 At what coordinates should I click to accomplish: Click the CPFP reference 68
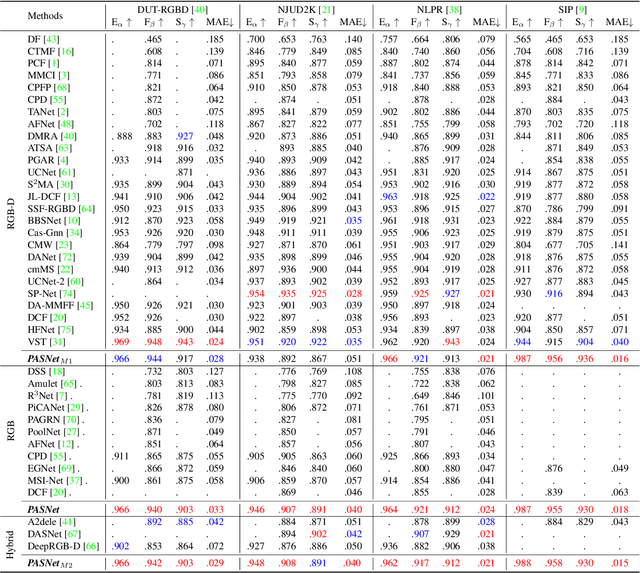[63, 89]
